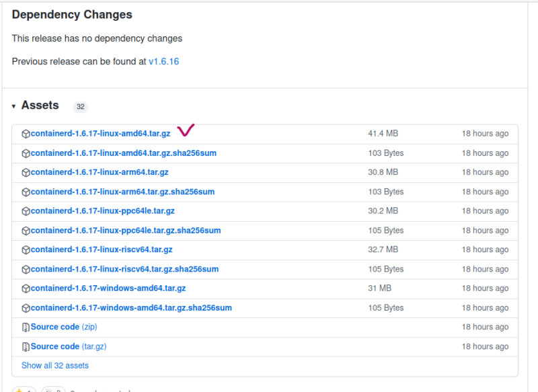Screen dimensions: 538x392
Task: Click package icon beside linux-ppc64le.tar.gz asset
Action: coord(26,211)
